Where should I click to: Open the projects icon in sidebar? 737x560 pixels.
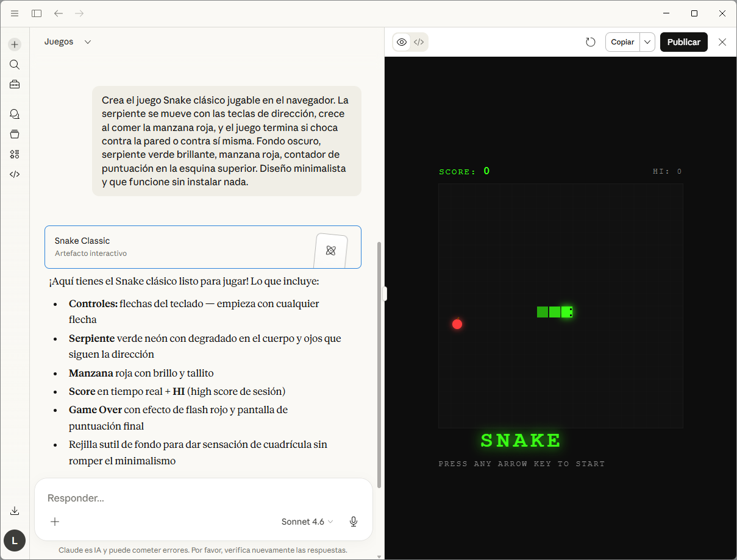[15, 134]
